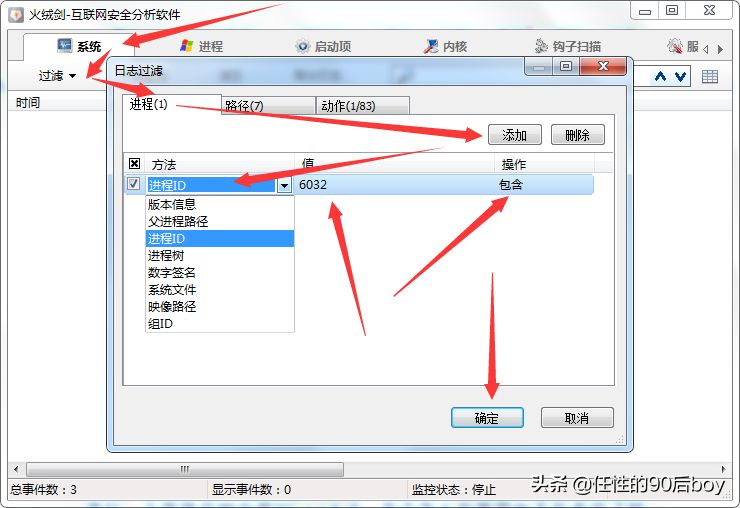This screenshot has height=508, width=740.
Task: Open the grid column layout icon
Action: [x=709, y=76]
